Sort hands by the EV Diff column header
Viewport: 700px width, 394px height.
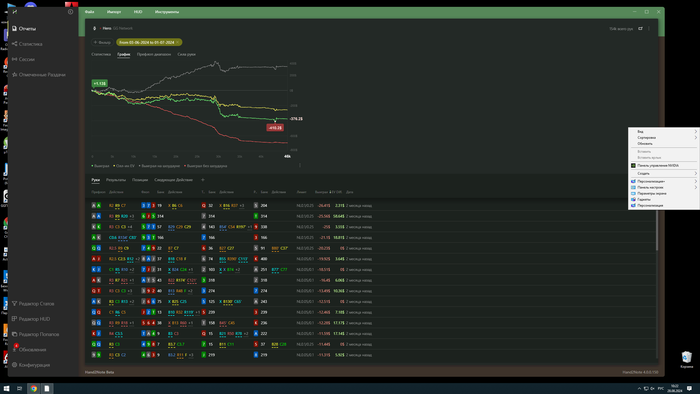tap(336, 192)
